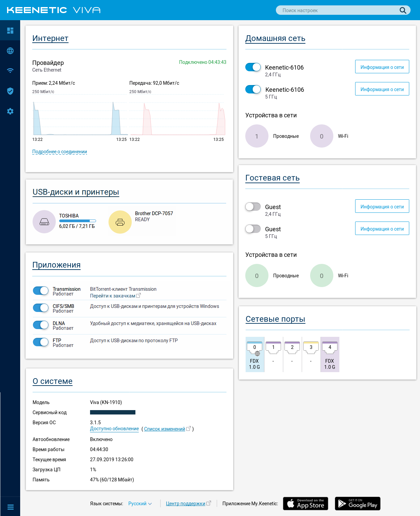Open the dashboard icon in the sidebar
This screenshot has height=516, width=420.
click(x=10, y=31)
